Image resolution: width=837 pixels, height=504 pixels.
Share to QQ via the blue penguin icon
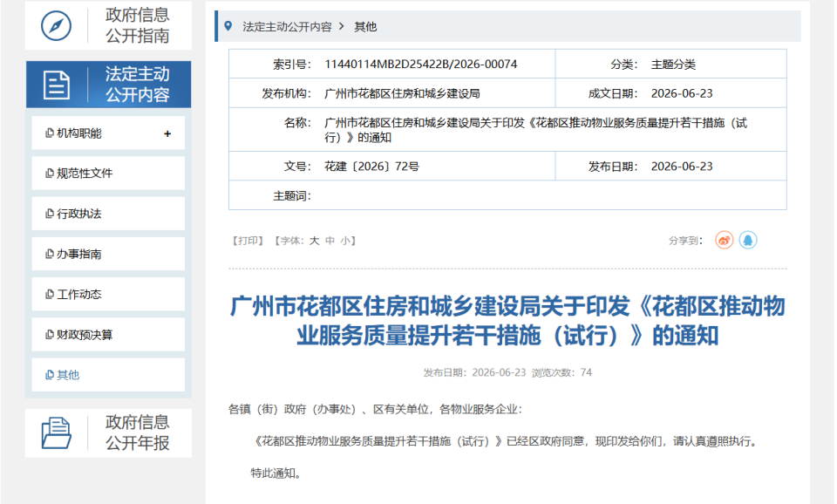(748, 241)
